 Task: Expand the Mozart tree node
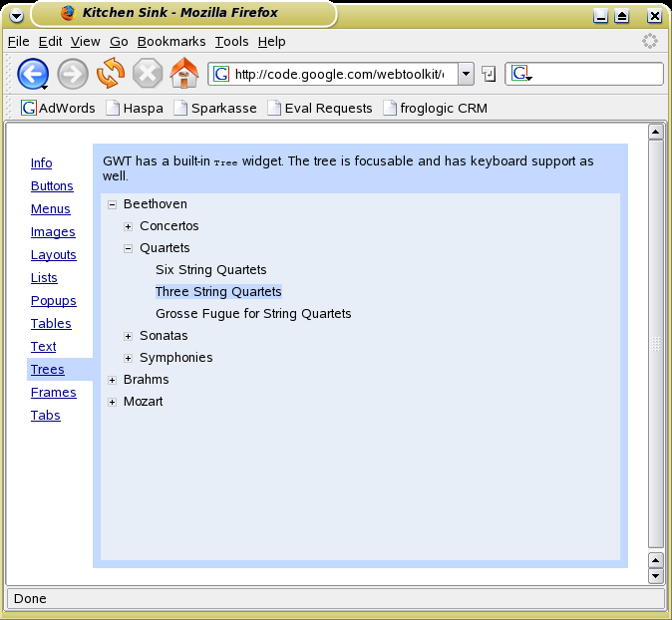(113, 402)
